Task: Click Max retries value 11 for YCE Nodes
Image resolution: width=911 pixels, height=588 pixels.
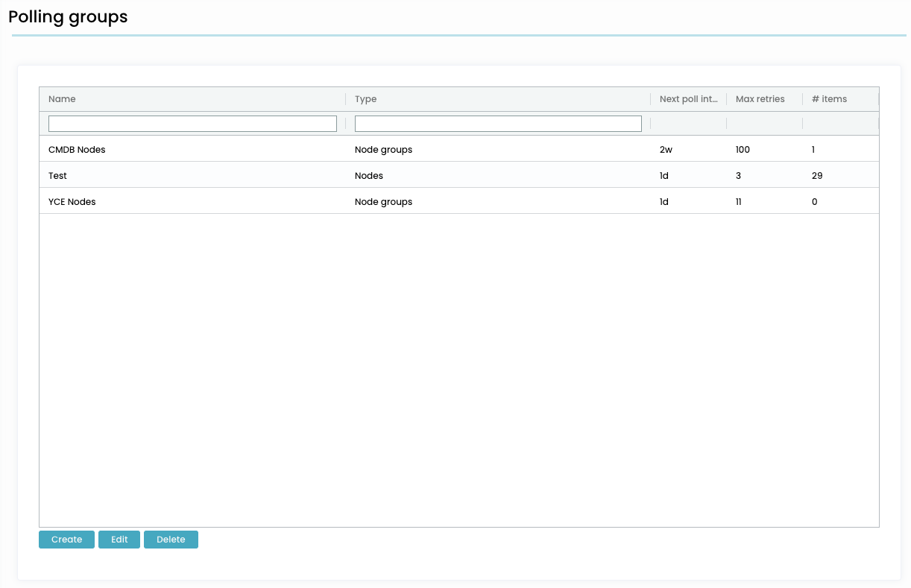Action: tap(739, 202)
